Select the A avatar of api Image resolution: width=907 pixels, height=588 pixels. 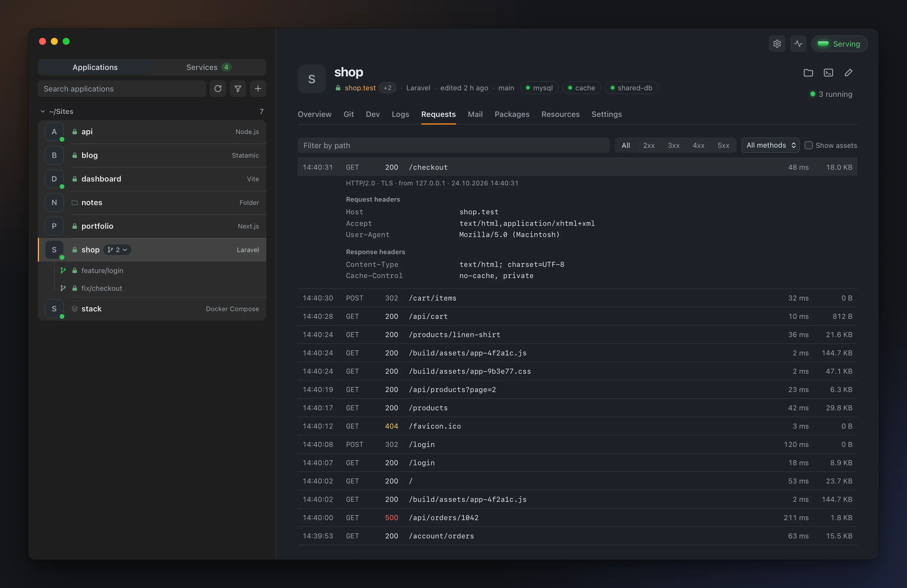click(54, 132)
